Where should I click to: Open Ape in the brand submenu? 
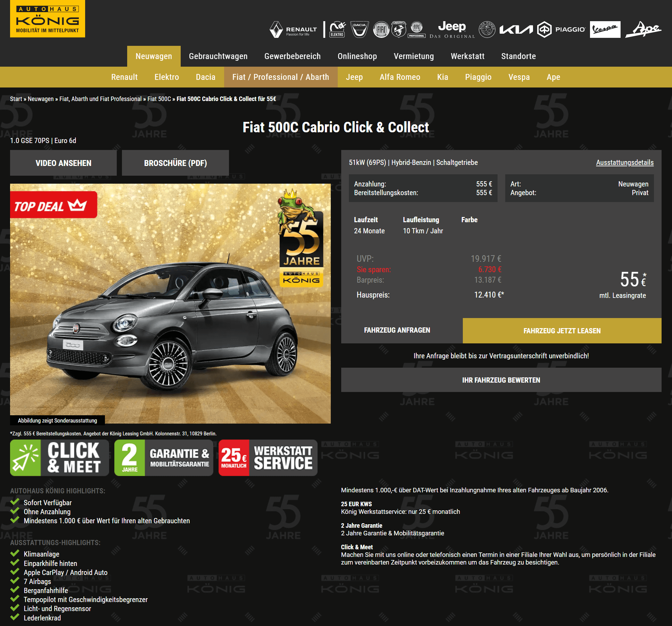pos(554,77)
